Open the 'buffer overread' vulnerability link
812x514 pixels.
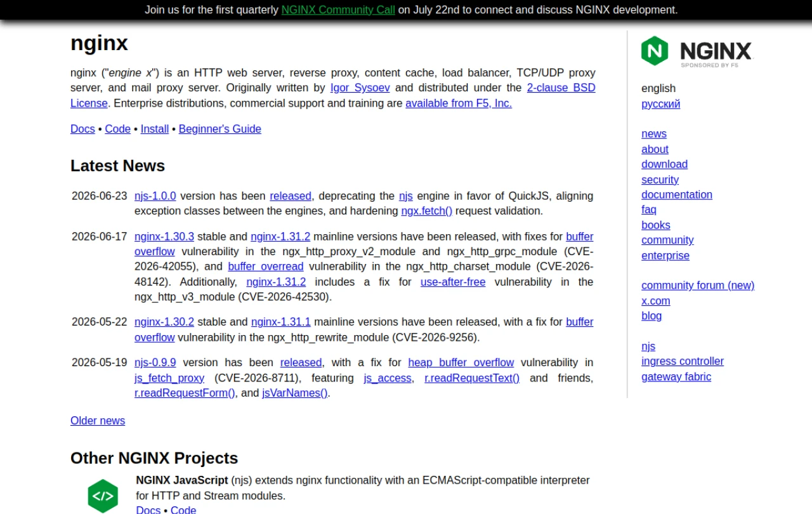pos(266,267)
